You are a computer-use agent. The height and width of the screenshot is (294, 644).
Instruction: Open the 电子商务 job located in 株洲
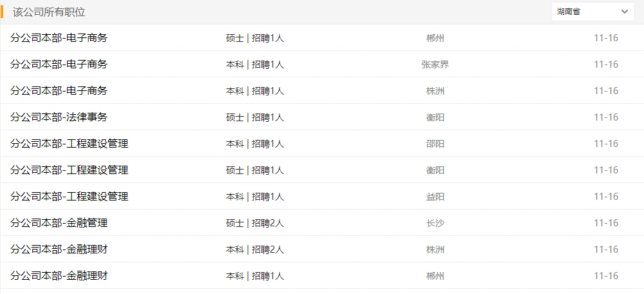[59, 91]
